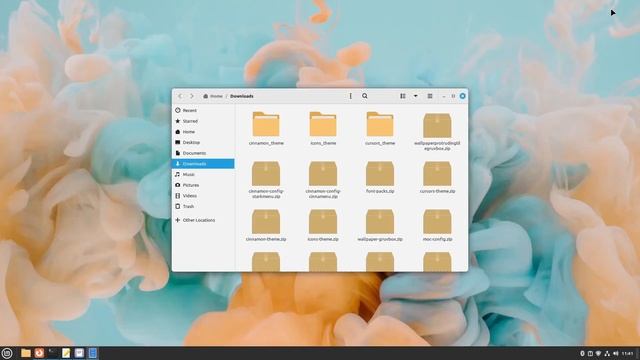This screenshot has width=640, height=360.
Task: Open the terminal from the taskbar
Action: pyautogui.click(x=53, y=353)
